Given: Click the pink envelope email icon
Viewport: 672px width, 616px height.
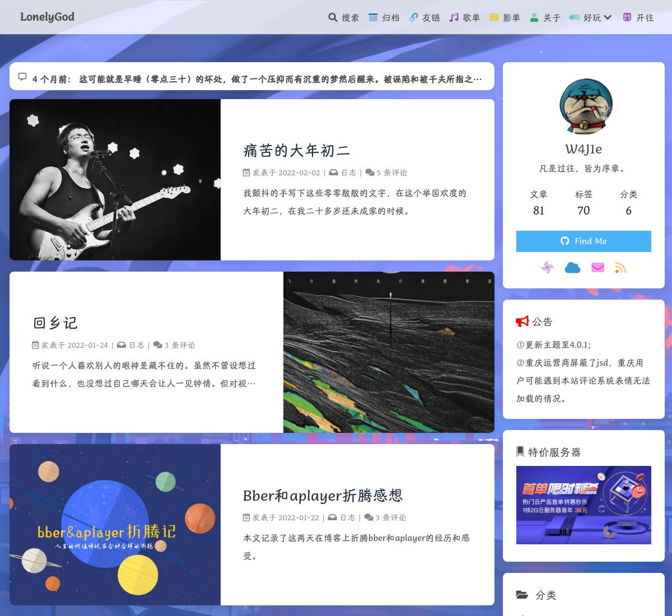Looking at the screenshot, I should pyautogui.click(x=598, y=268).
